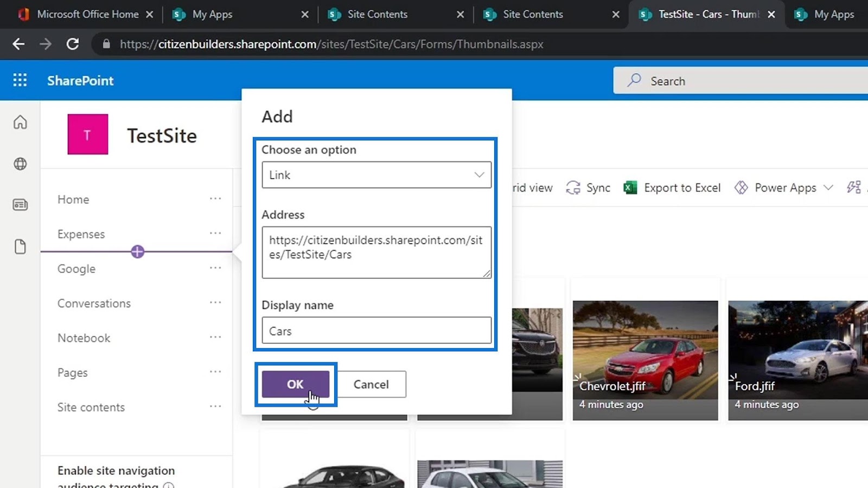
Task: Click into the Address text area
Action: [x=376, y=253]
